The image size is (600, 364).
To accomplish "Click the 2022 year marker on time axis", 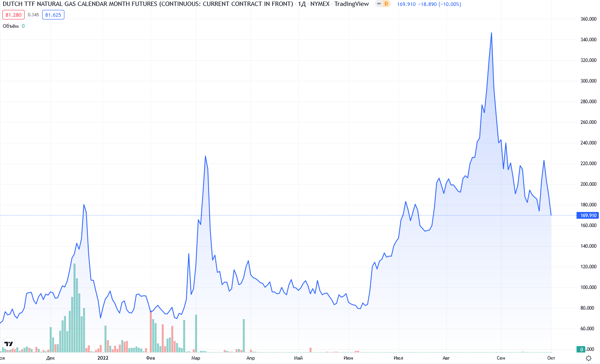I will [103, 358].
